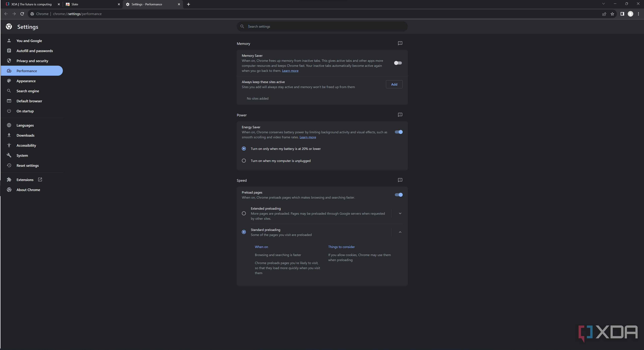Open Chrome three-dot menu

638,14
